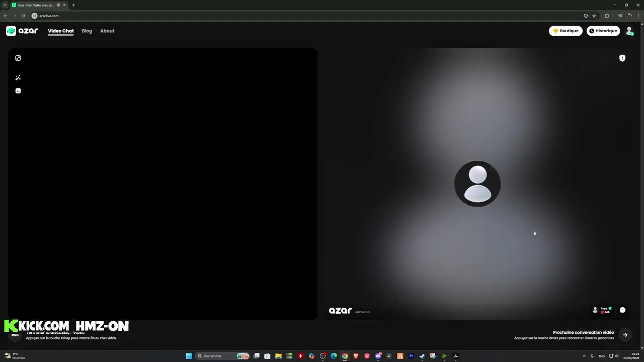Click the layout switch icon on local video
The height and width of the screenshot is (362, 644).
[x=18, y=58]
